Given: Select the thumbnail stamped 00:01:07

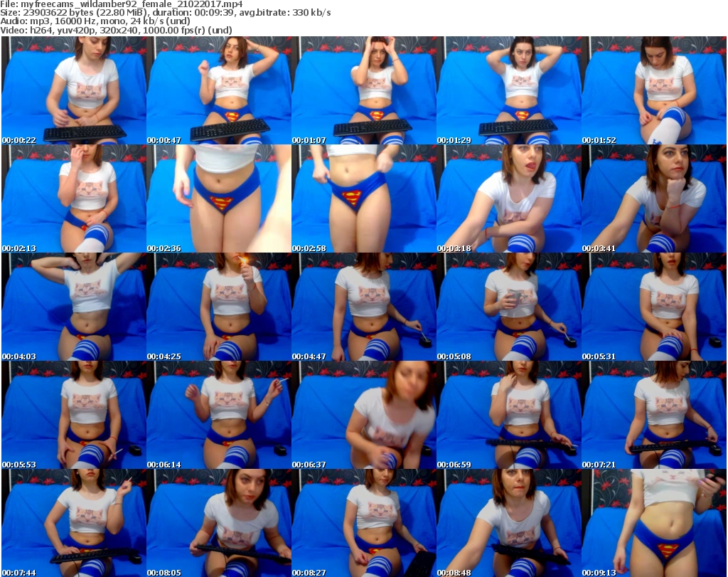Looking at the screenshot, I should (364, 90).
